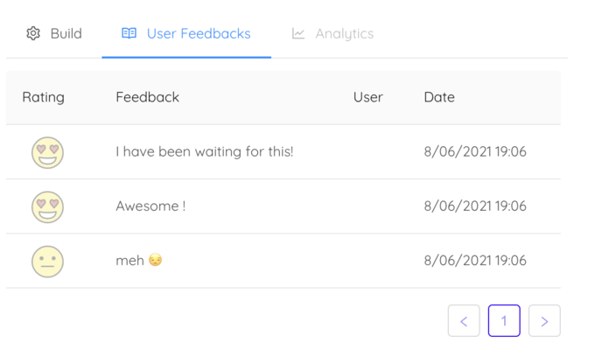Click the Feedback column header

point(147,97)
